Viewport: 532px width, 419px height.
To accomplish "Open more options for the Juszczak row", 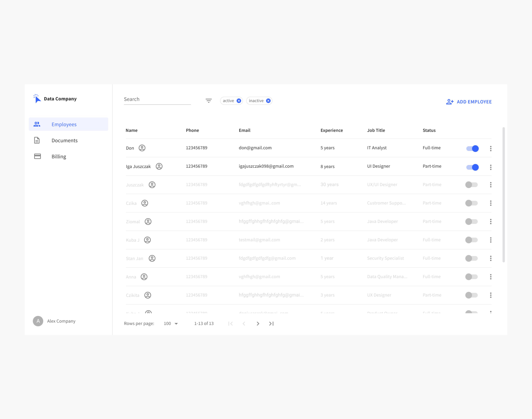I will [x=490, y=185].
